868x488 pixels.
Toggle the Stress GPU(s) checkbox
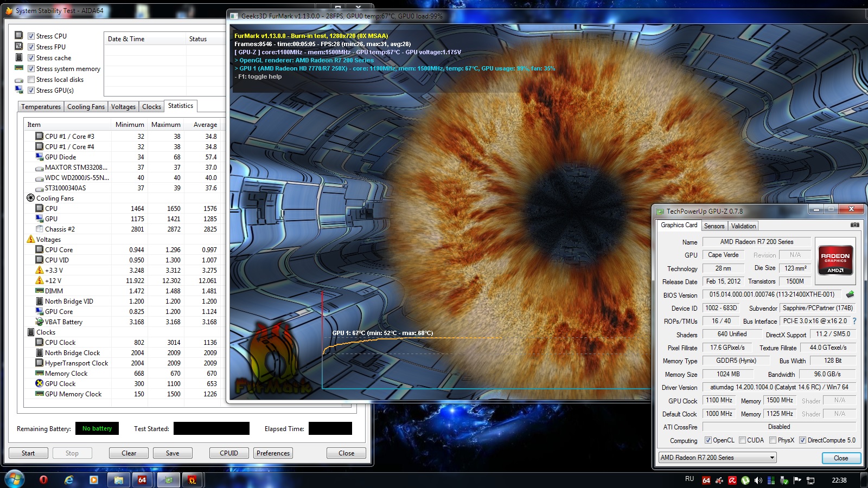tap(31, 91)
